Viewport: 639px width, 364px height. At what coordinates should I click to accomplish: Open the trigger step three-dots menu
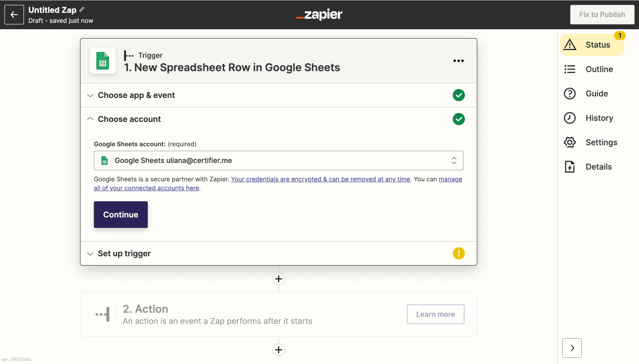(x=458, y=61)
